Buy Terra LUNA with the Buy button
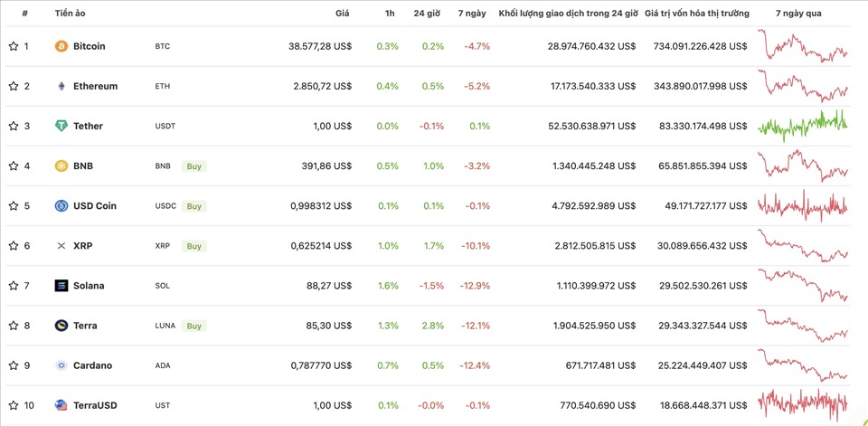The height and width of the screenshot is (426, 868). (x=193, y=326)
